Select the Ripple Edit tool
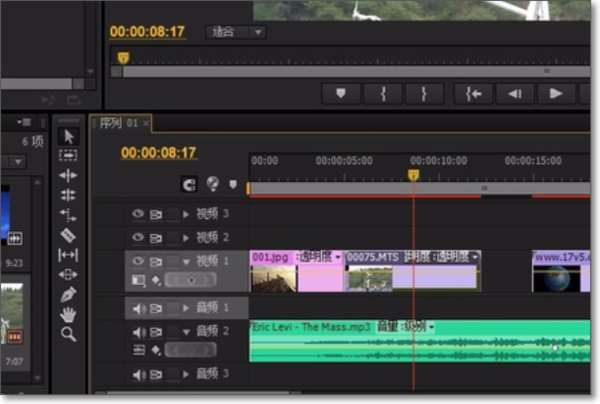 coord(68,176)
